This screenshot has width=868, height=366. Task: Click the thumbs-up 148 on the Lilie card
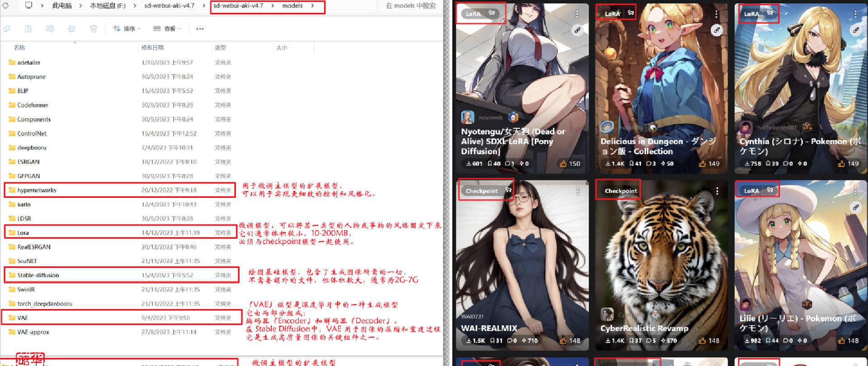[x=849, y=341]
